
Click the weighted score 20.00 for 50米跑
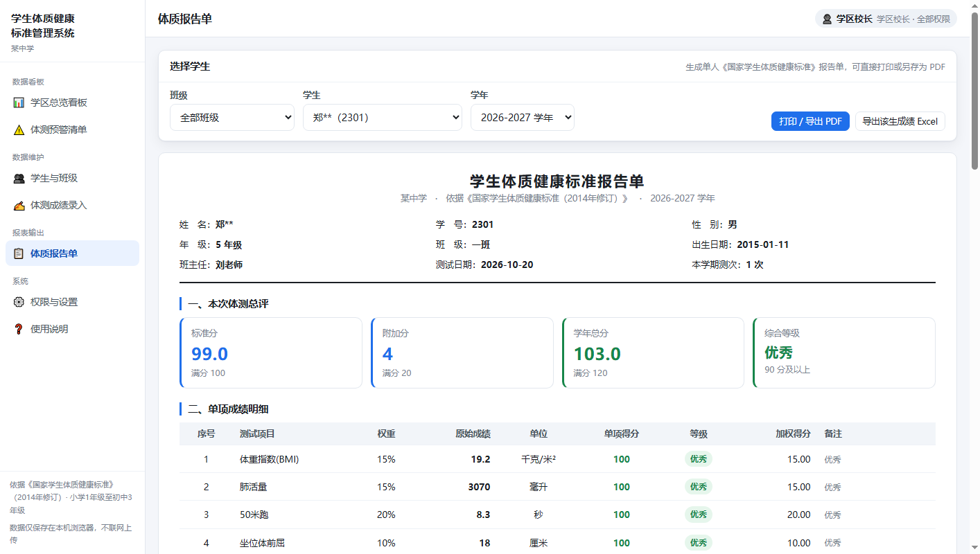(798, 515)
